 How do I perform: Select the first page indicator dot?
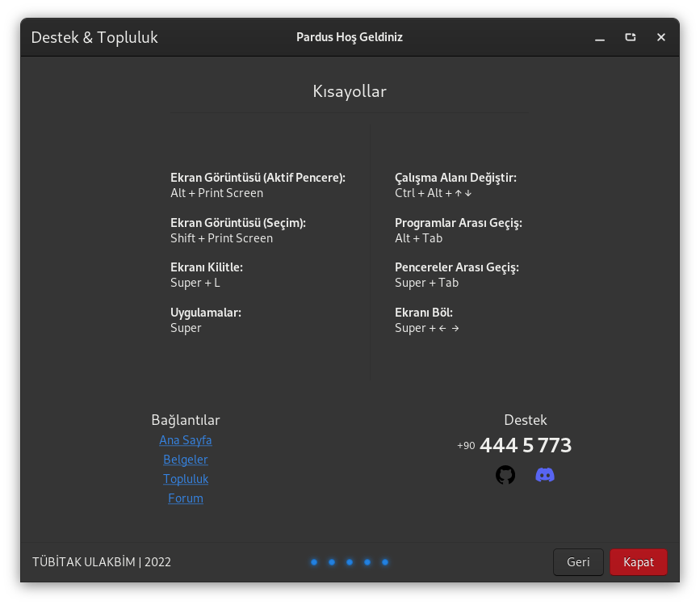(314, 562)
